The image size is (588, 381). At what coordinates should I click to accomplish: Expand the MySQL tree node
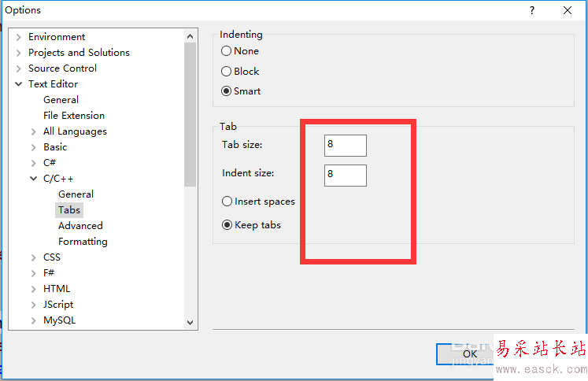tap(33, 320)
